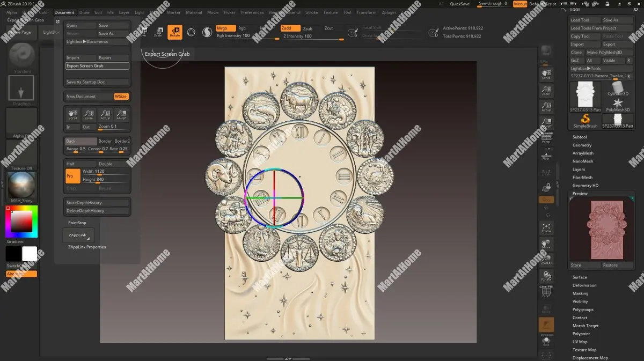Expand the Subtool section
The image size is (644, 361).
[580, 137]
